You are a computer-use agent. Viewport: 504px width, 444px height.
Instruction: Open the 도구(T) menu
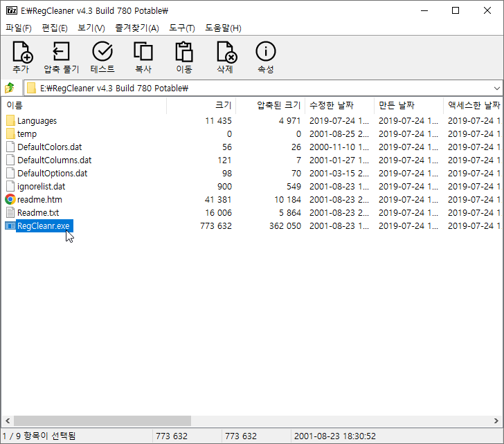pos(182,28)
